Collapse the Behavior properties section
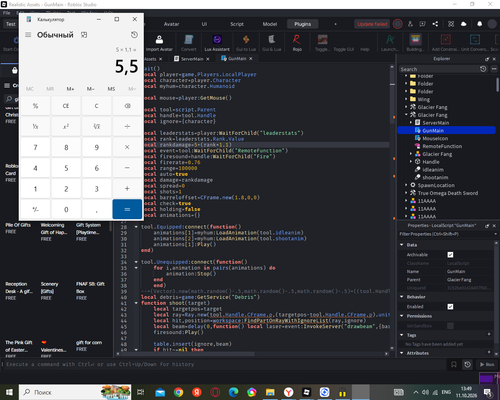Image resolution: width=500 pixels, height=400 pixels. point(402,297)
